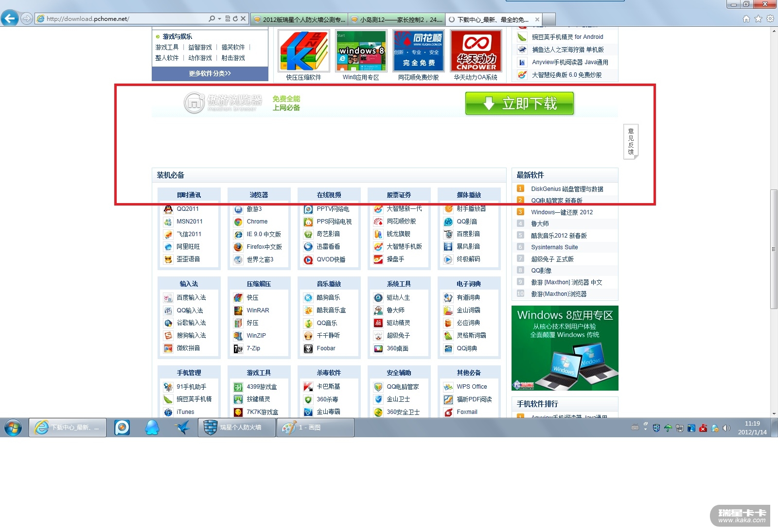
Task: Click the 卡巴斯基 icon
Action: coord(308,387)
